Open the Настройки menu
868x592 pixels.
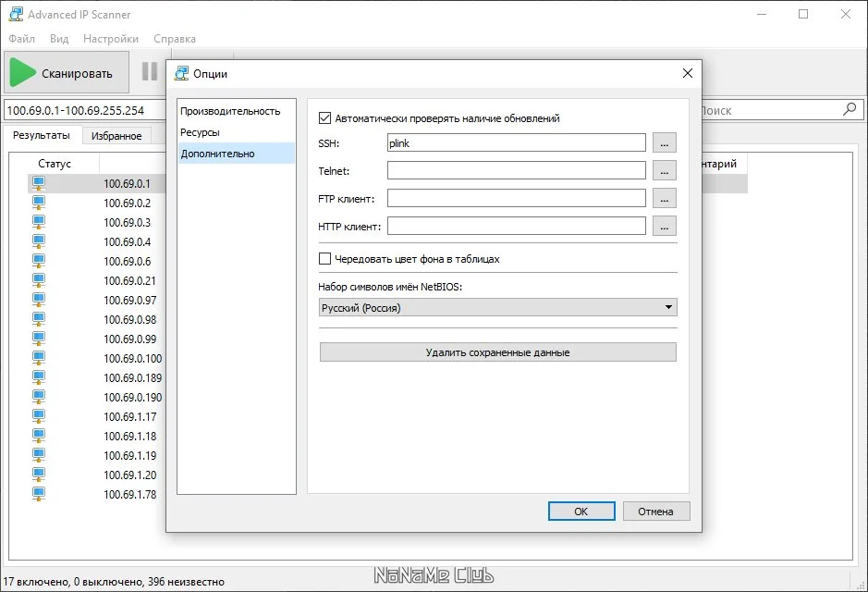[111, 39]
